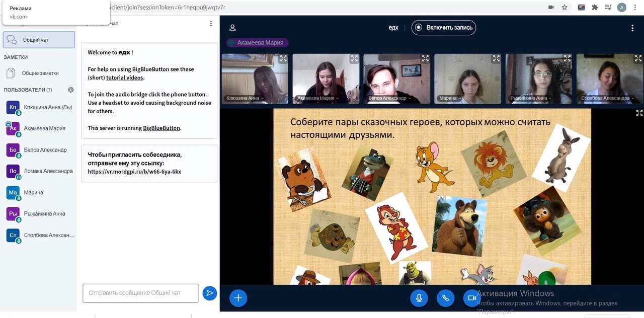Click the invite link vr.mordgpi.ru text
Viewport: 644px width, 318px height.
(x=134, y=172)
